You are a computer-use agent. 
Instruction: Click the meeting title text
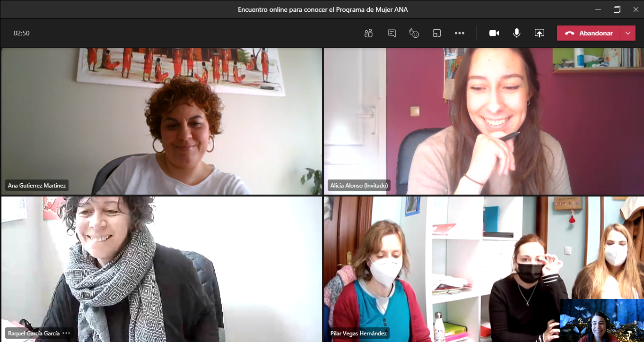(322, 9)
